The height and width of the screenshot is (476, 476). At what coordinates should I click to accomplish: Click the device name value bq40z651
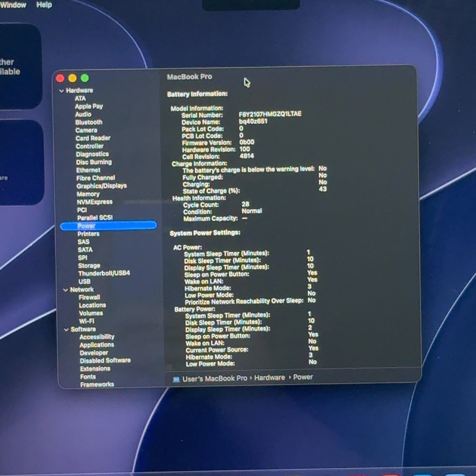(253, 121)
